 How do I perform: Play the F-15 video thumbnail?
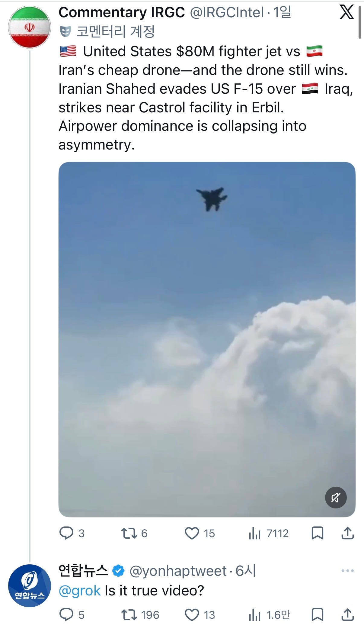point(207,339)
